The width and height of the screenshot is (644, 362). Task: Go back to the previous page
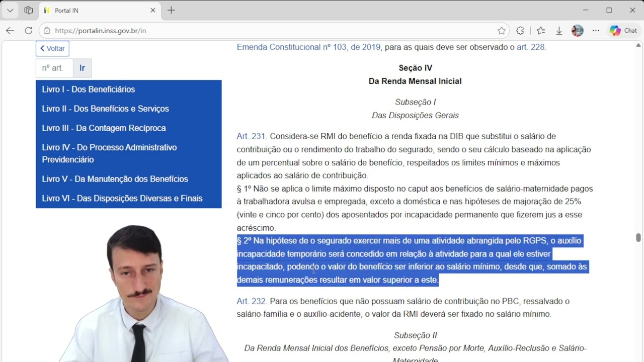pyautogui.click(x=10, y=31)
